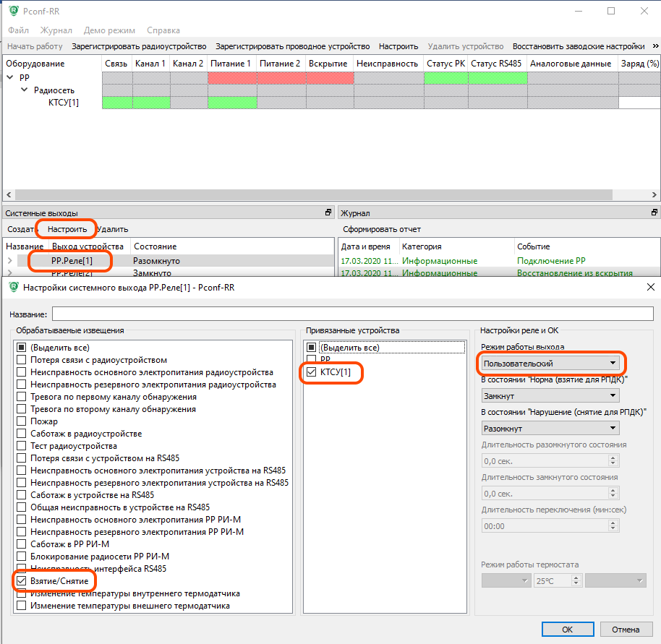Expand the PP.Реле[1] output row
The width and height of the screenshot is (661, 644).
[10, 260]
